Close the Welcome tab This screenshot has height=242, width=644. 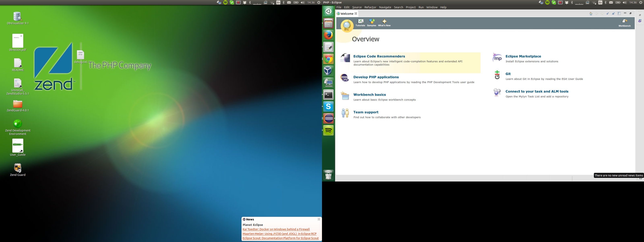point(356,14)
